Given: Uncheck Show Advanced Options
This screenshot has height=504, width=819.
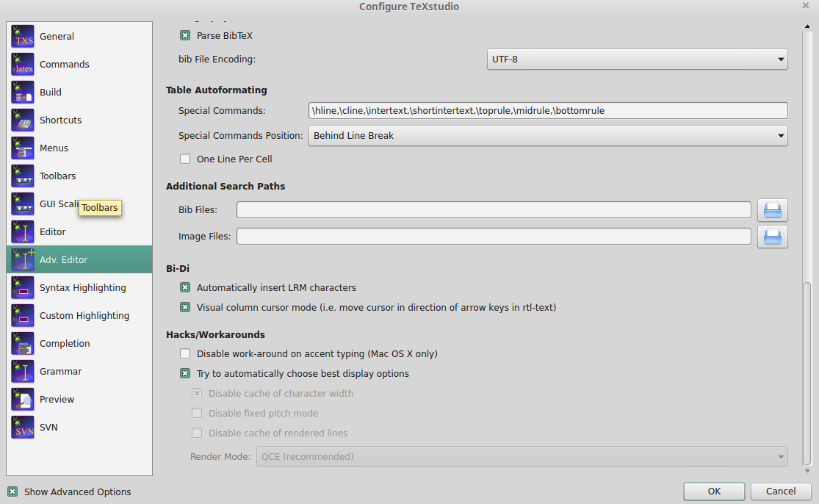Looking at the screenshot, I should click(x=12, y=492).
